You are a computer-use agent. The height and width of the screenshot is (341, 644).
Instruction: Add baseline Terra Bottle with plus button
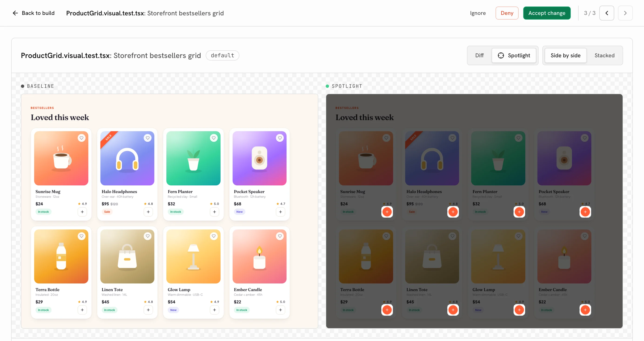tap(82, 310)
